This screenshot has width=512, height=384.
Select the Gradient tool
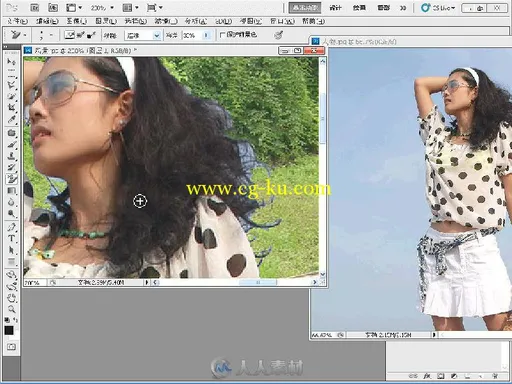click(11, 191)
